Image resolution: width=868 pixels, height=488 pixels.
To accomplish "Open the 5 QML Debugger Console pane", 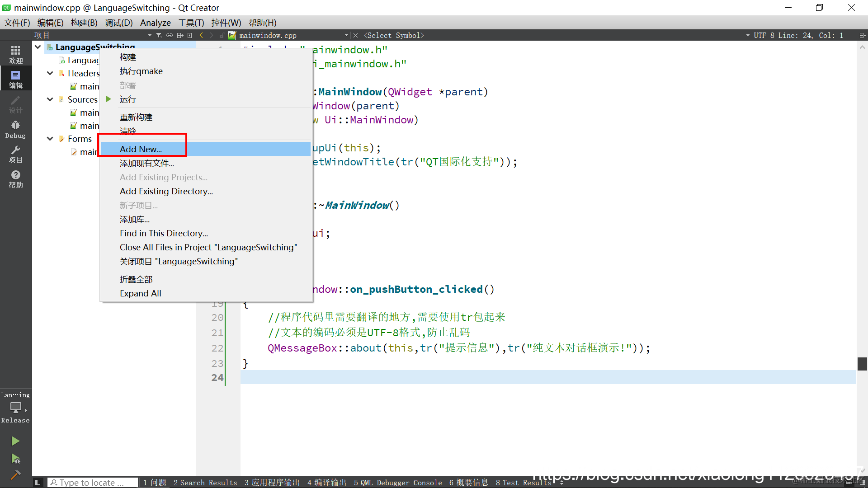I will coord(398,483).
